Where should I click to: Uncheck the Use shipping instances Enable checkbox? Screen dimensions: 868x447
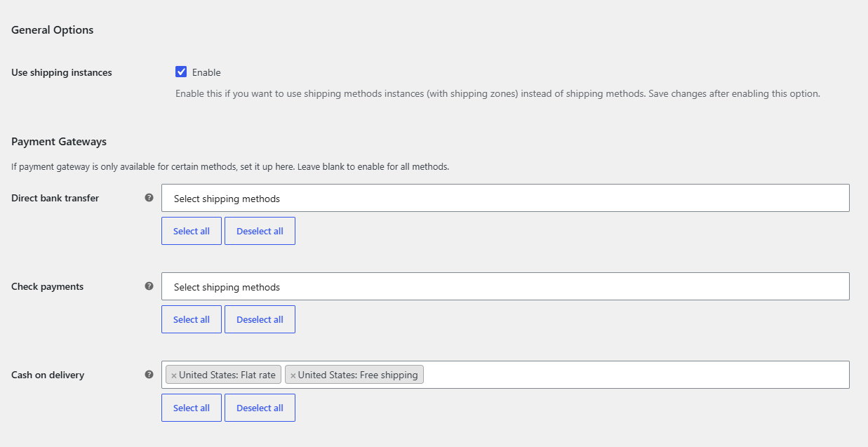tap(181, 72)
